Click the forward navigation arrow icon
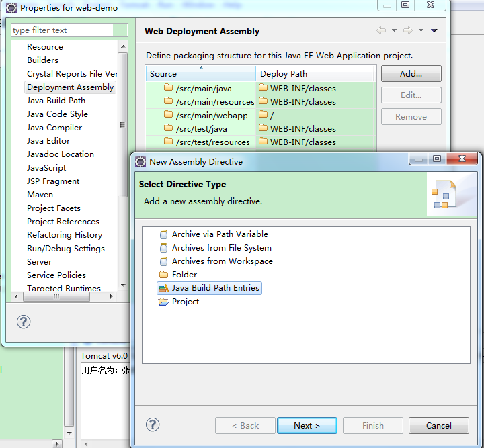 coord(408,30)
